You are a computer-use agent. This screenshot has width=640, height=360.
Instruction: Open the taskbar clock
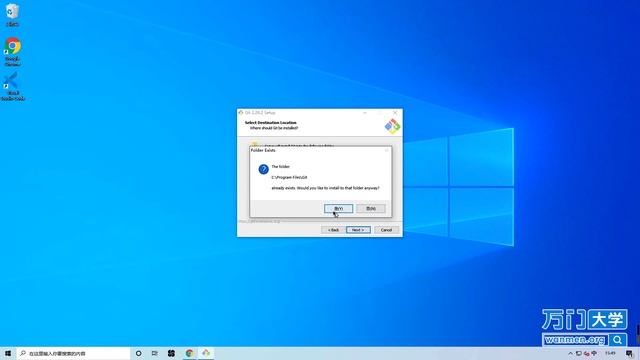click(x=610, y=353)
